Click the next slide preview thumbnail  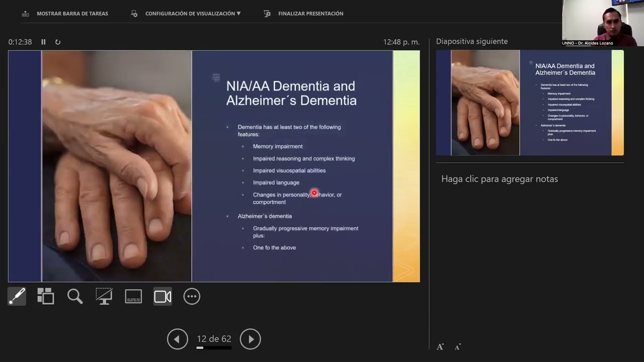click(530, 103)
